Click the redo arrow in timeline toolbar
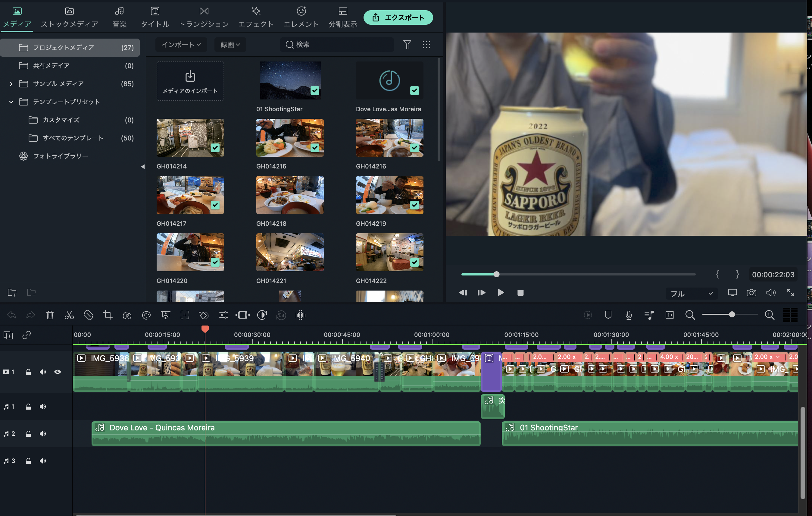This screenshot has height=516, width=812. coord(31,315)
